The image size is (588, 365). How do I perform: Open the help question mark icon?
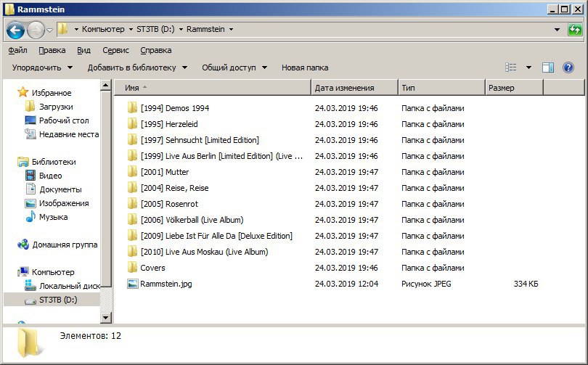(x=568, y=67)
